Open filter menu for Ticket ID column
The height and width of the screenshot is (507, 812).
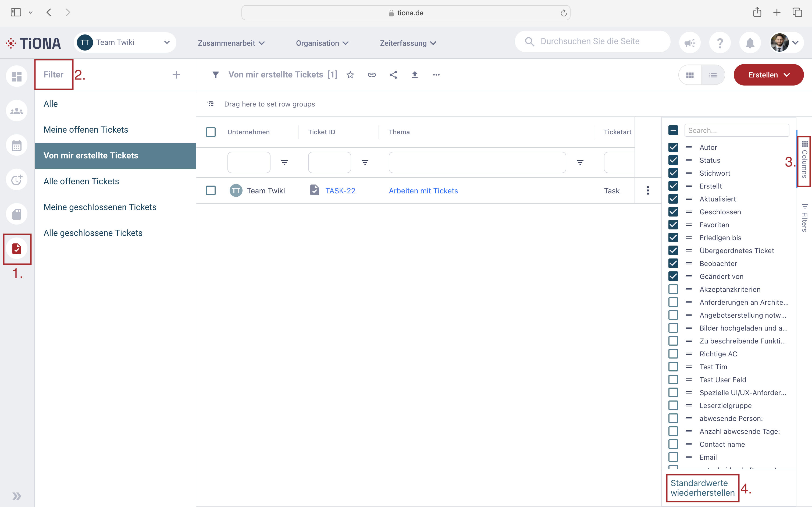point(365,162)
